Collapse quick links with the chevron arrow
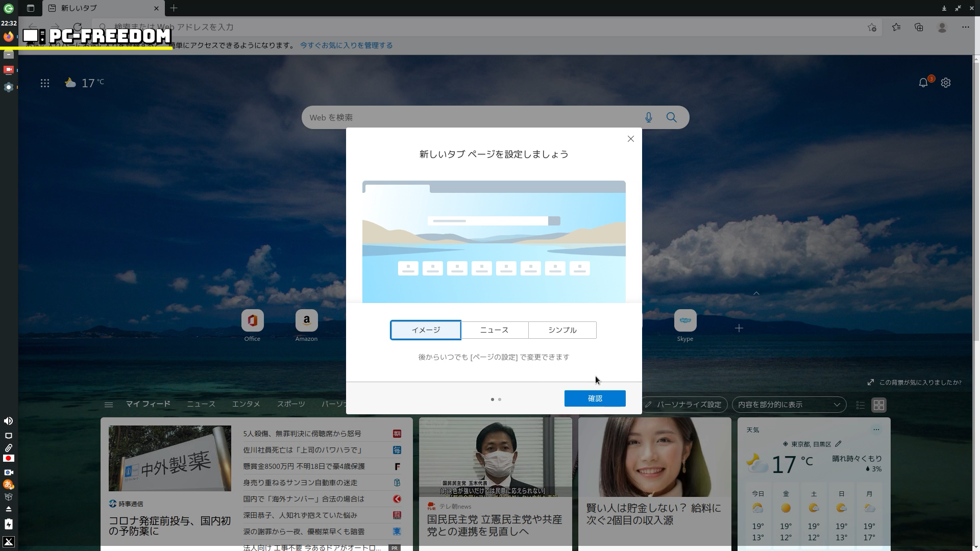 756,293
